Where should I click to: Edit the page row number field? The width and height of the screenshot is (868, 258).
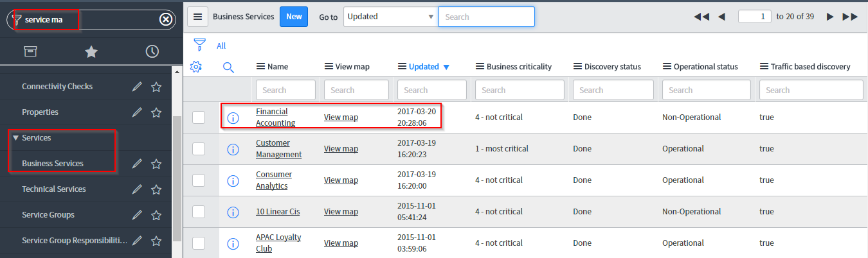coord(755,17)
